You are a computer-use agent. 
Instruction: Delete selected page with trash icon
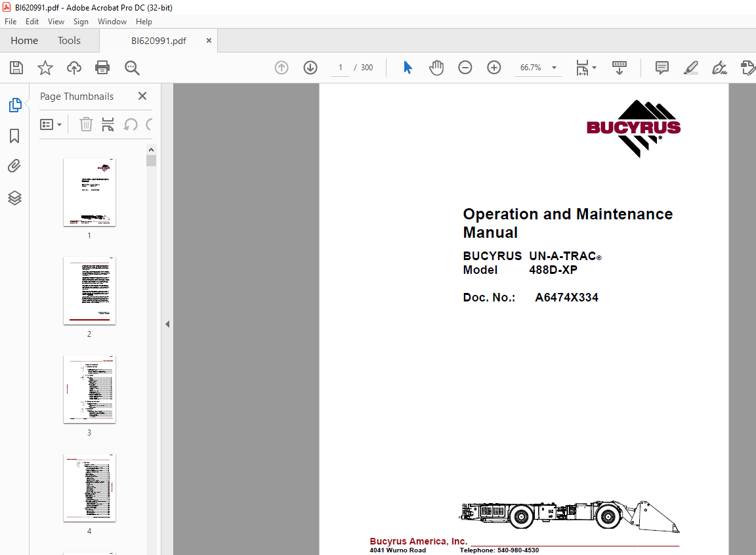[86, 125]
